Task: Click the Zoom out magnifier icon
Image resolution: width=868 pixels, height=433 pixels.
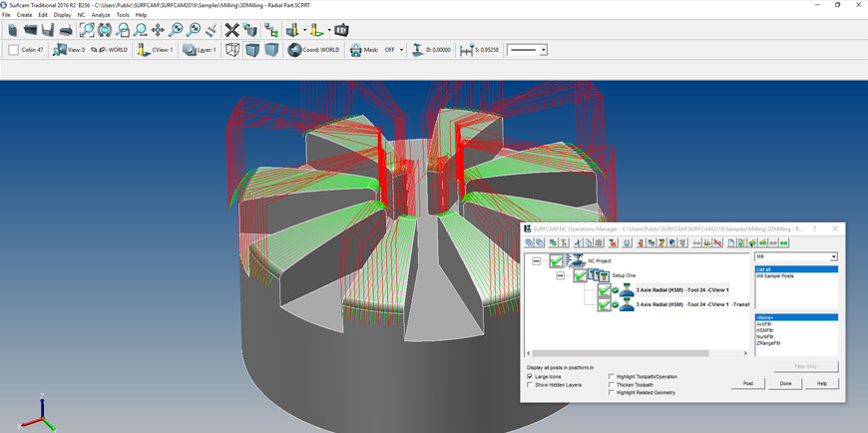Action: [x=140, y=30]
